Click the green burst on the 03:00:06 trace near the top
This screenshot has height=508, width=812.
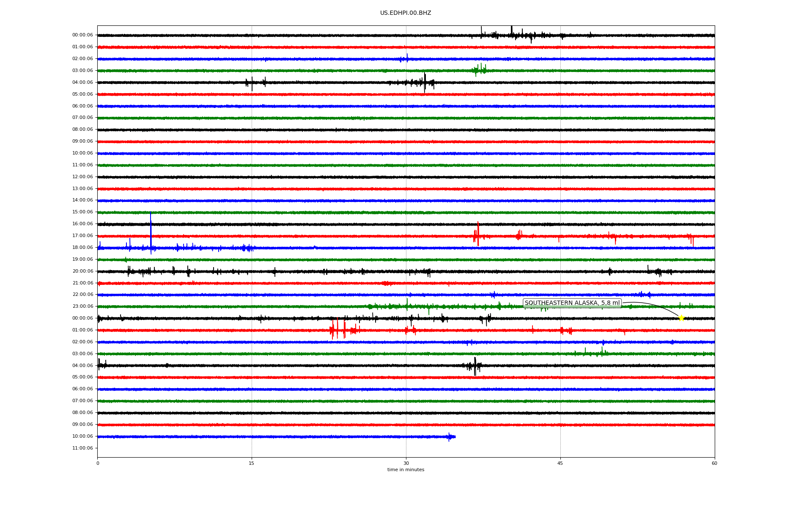(x=479, y=69)
